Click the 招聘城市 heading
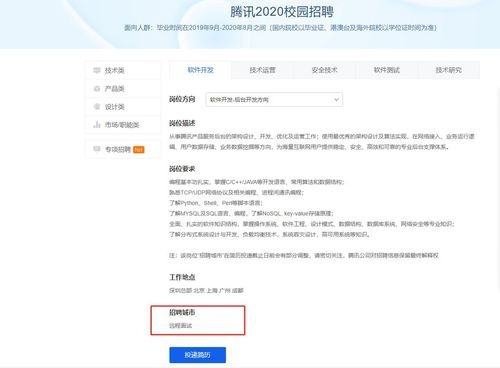The width and height of the screenshot is (500, 368). (182, 312)
